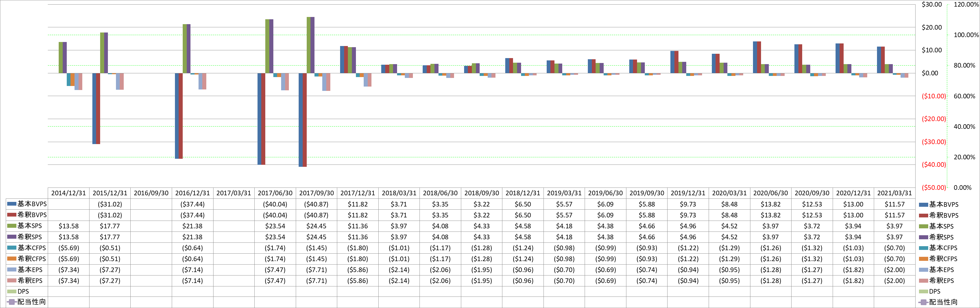Select DPS entry in the right-side legend
Viewport: 980px width, 308px height.
pos(929,291)
